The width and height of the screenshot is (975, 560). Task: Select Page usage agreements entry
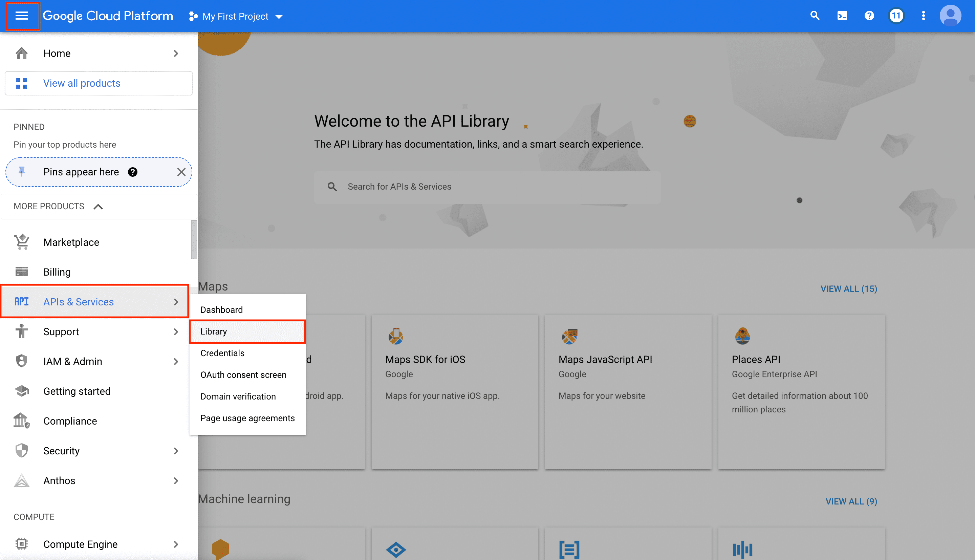(x=247, y=418)
